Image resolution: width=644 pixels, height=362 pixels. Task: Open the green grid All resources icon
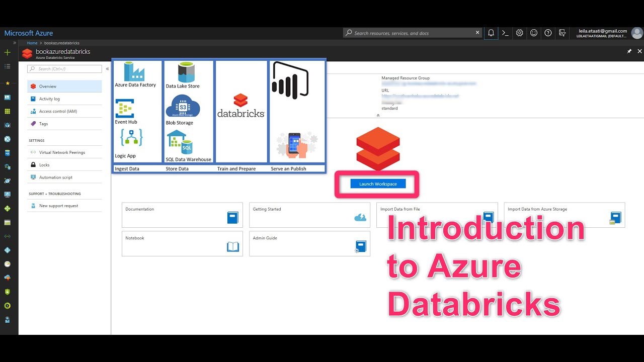(7, 111)
